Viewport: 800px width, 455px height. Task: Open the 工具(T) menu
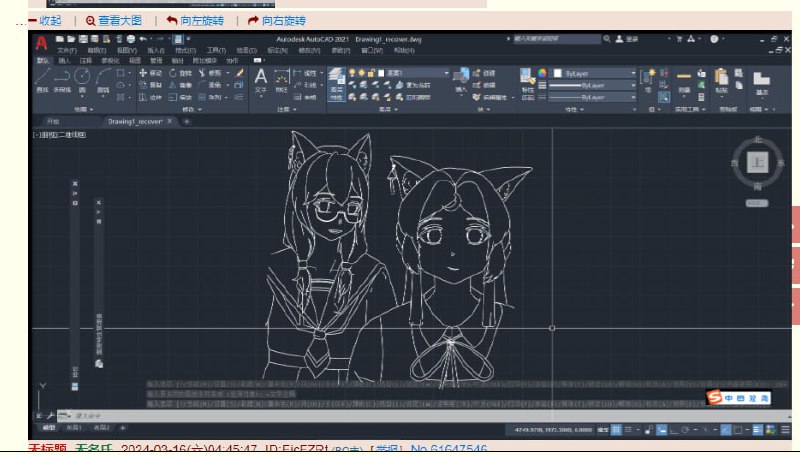216,50
